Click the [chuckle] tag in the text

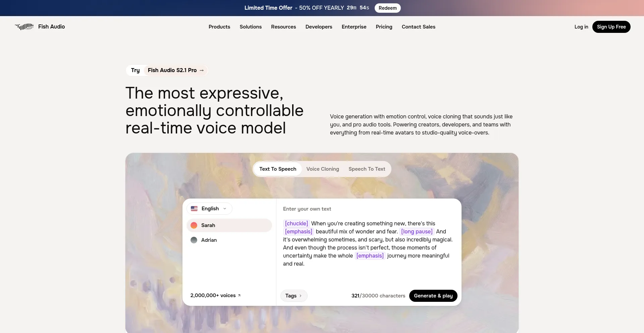(297, 224)
